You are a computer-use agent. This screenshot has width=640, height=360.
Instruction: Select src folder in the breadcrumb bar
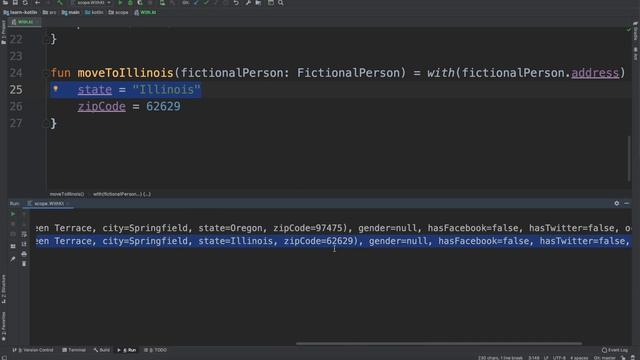tap(50, 12)
